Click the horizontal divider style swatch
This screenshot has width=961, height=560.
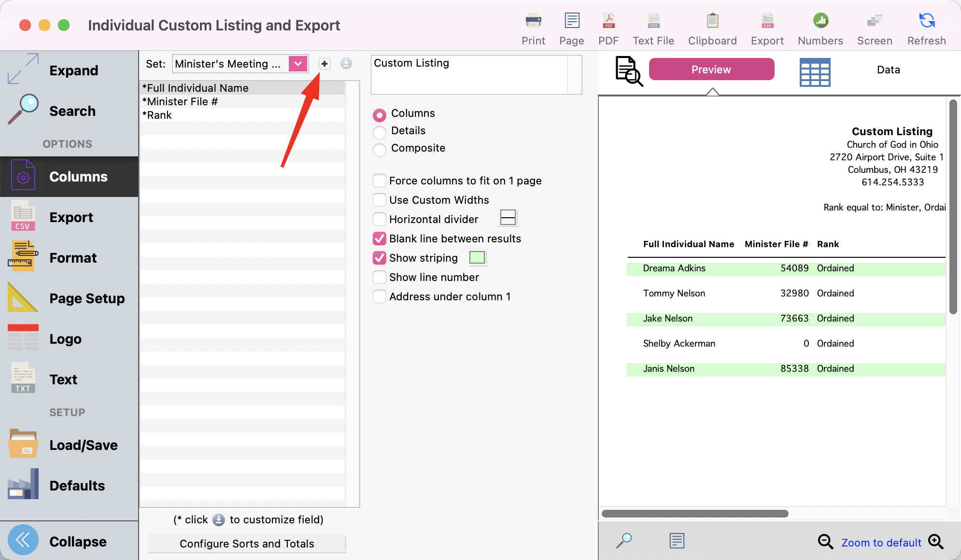508,218
